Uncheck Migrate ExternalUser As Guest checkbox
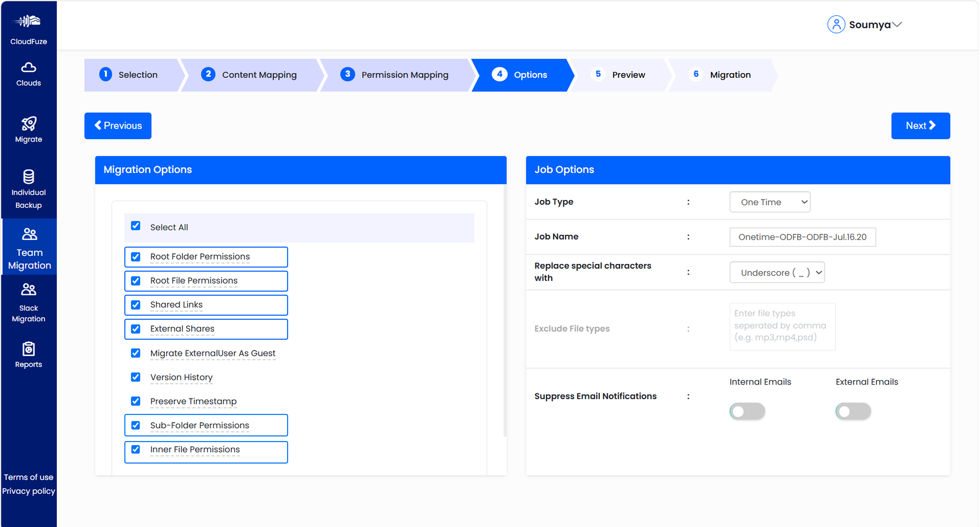The image size is (980, 527). tap(135, 353)
